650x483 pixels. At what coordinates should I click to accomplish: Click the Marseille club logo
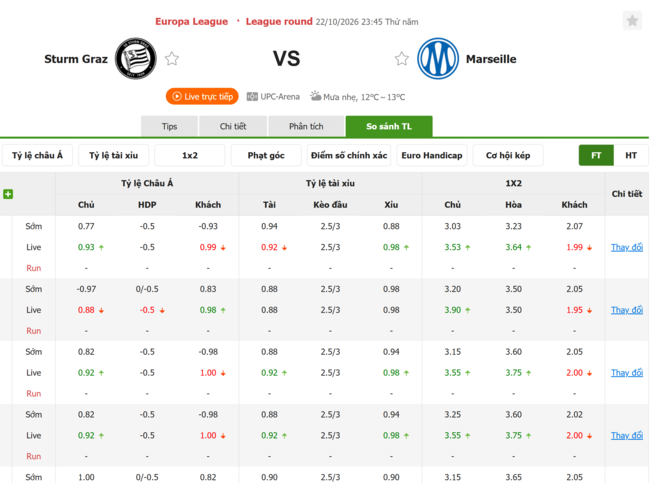(438, 58)
